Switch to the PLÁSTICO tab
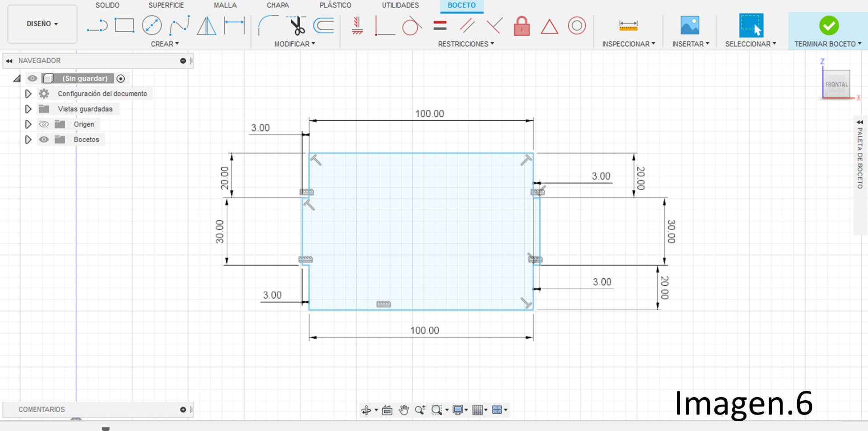868x431 pixels. (x=335, y=5)
